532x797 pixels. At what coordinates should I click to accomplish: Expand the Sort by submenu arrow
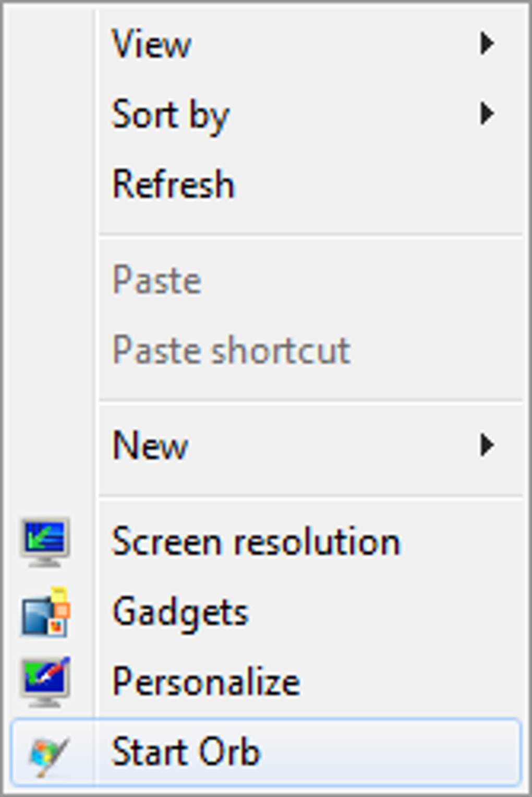487,113
